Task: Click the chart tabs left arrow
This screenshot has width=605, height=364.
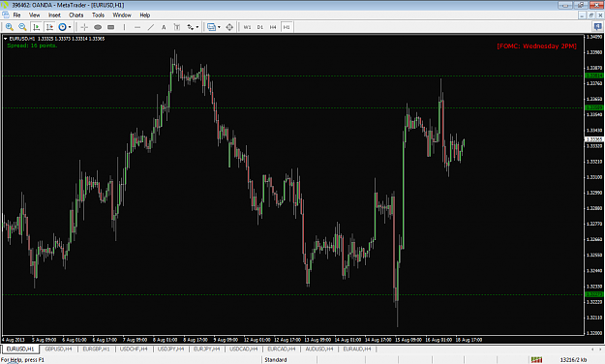Action: coord(593,349)
